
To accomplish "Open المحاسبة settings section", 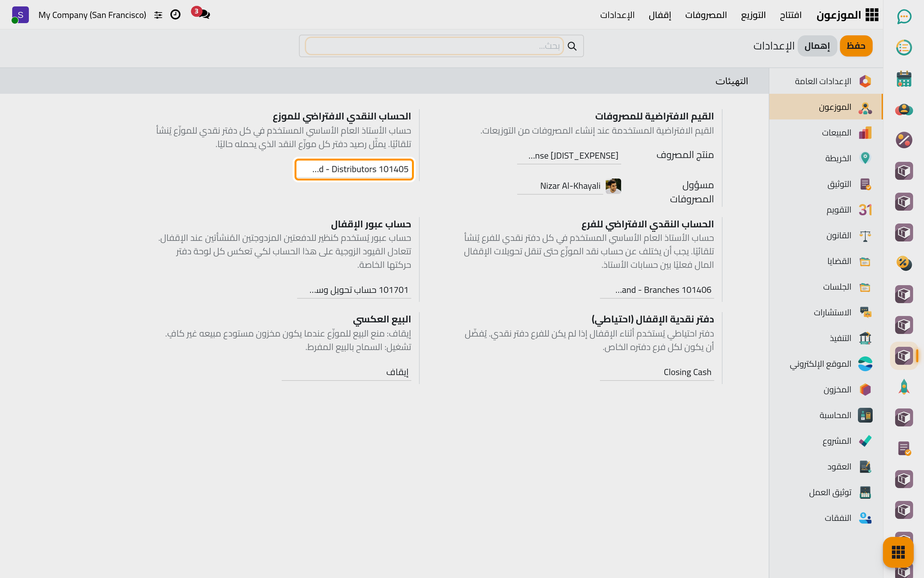I will click(826, 415).
